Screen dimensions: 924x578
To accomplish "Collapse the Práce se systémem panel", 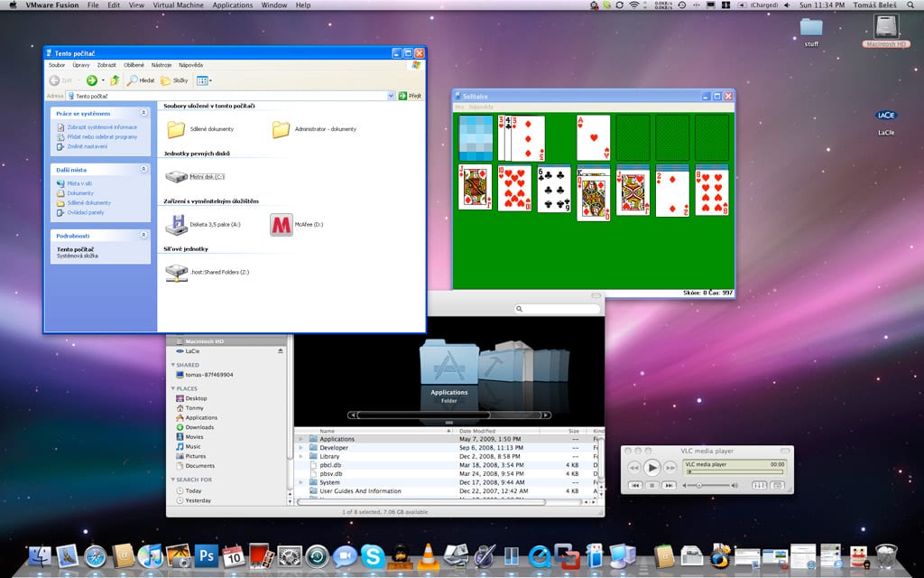I will tap(143, 113).
